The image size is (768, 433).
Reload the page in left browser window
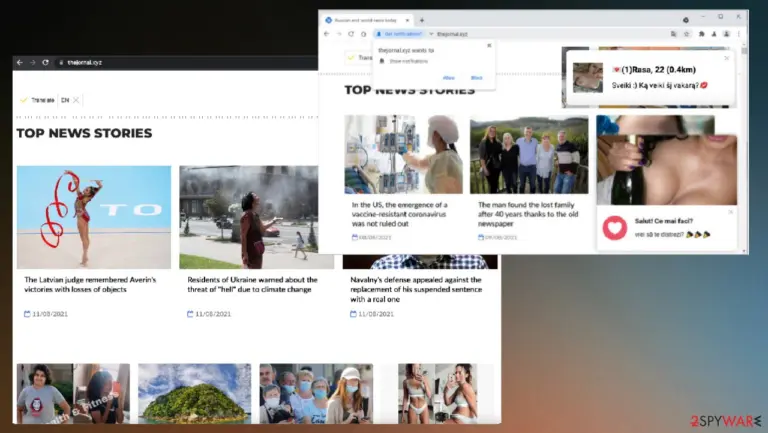[46, 62]
